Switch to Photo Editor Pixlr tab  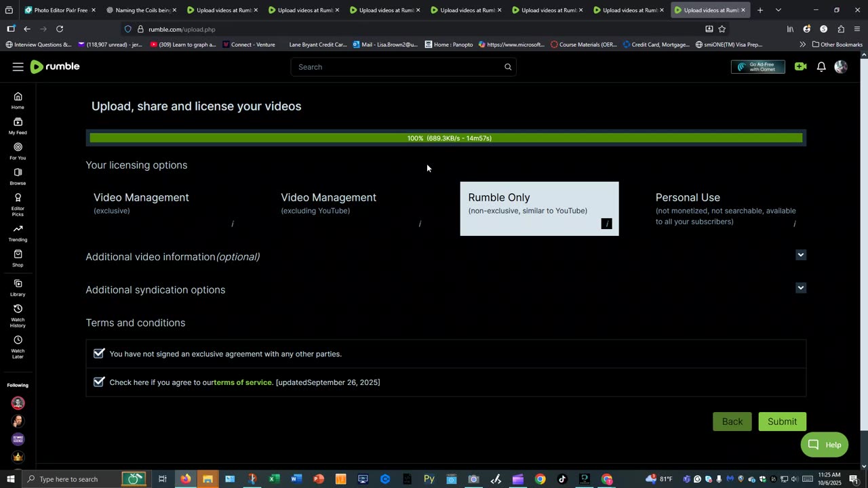point(59,10)
